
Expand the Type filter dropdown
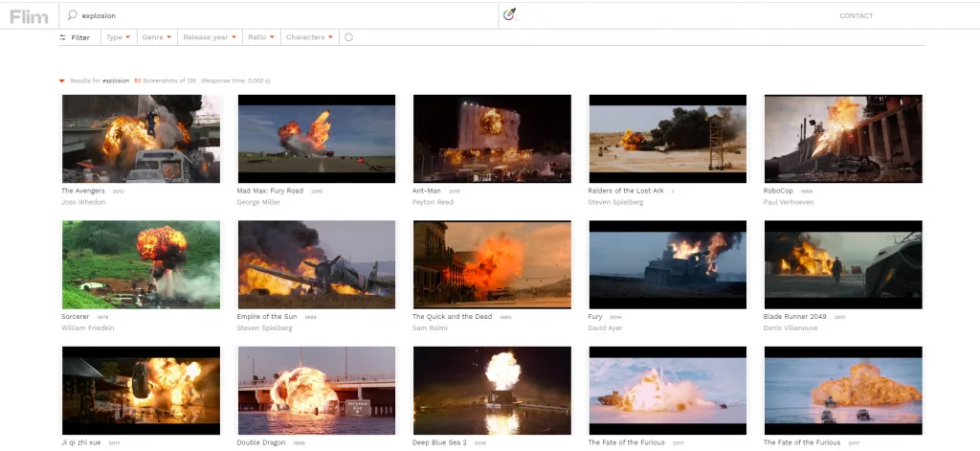click(118, 37)
